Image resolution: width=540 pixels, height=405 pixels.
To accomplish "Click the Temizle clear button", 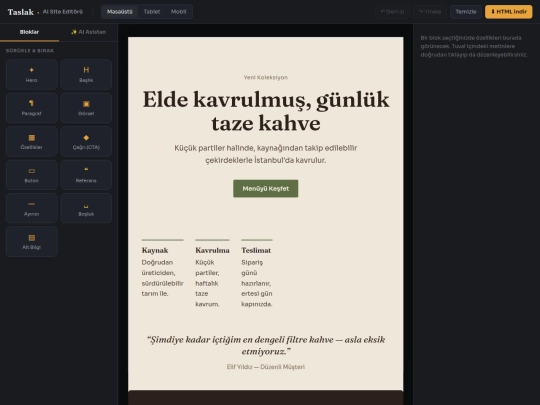I will click(x=466, y=12).
